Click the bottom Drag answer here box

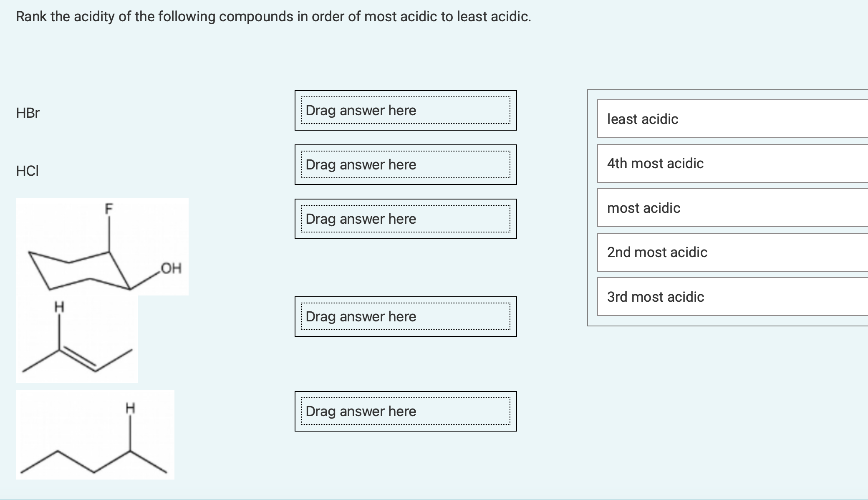click(405, 411)
